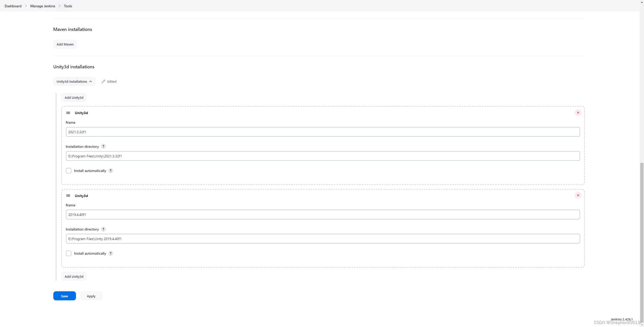
Task: Apply the configuration changes
Action: click(91, 296)
